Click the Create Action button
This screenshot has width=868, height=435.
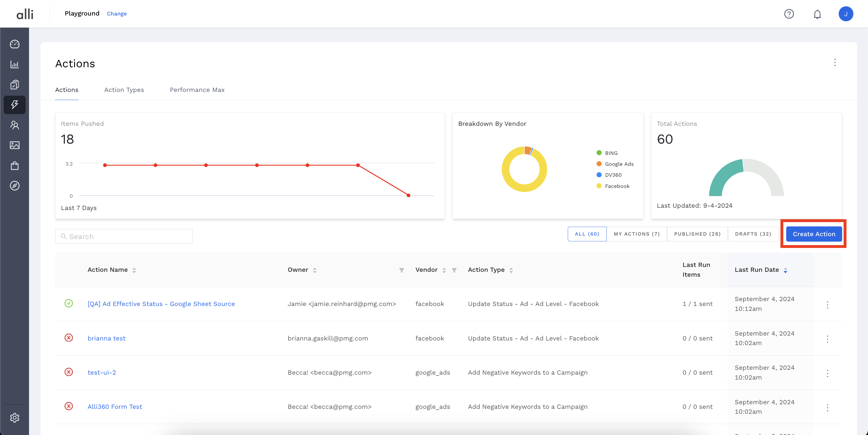click(814, 234)
